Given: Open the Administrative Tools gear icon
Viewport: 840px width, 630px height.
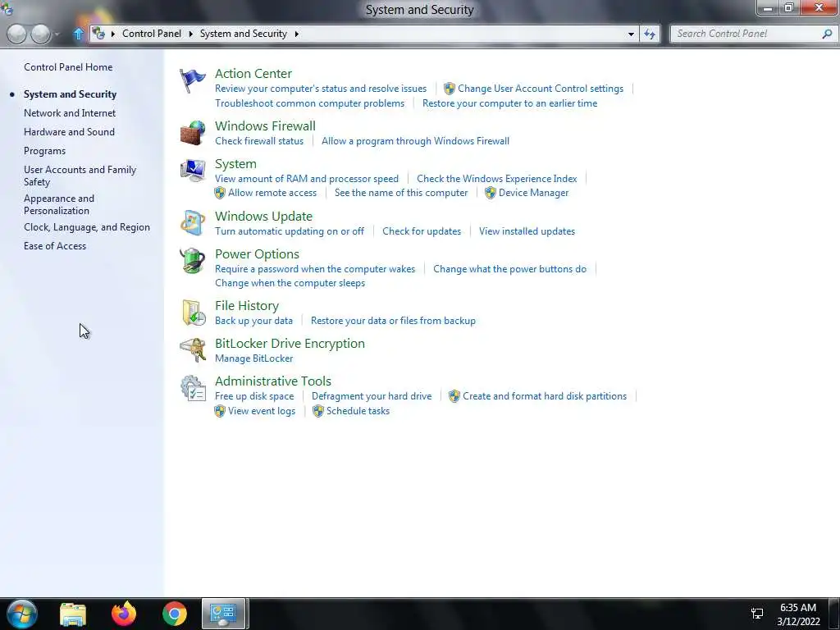Looking at the screenshot, I should (193, 388).
